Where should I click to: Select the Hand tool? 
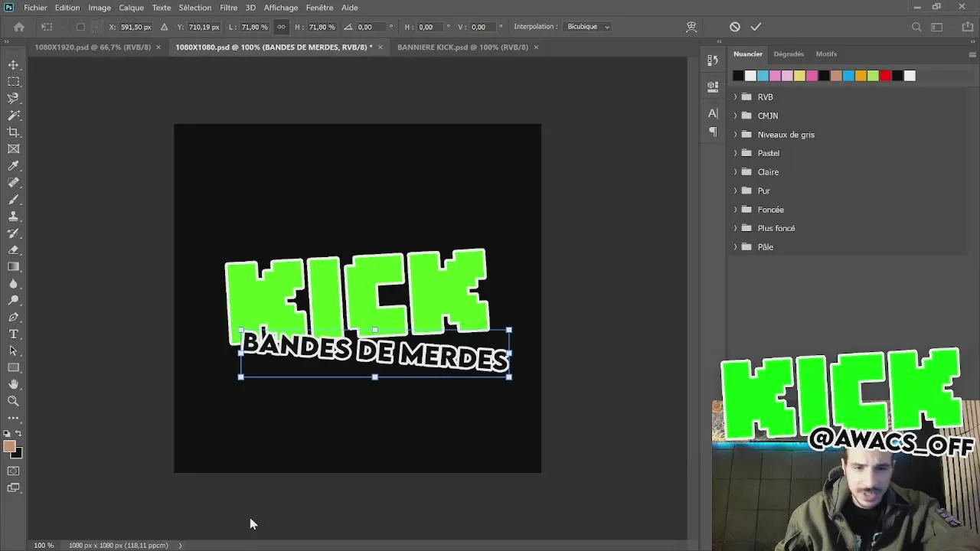tap(14, 385)
